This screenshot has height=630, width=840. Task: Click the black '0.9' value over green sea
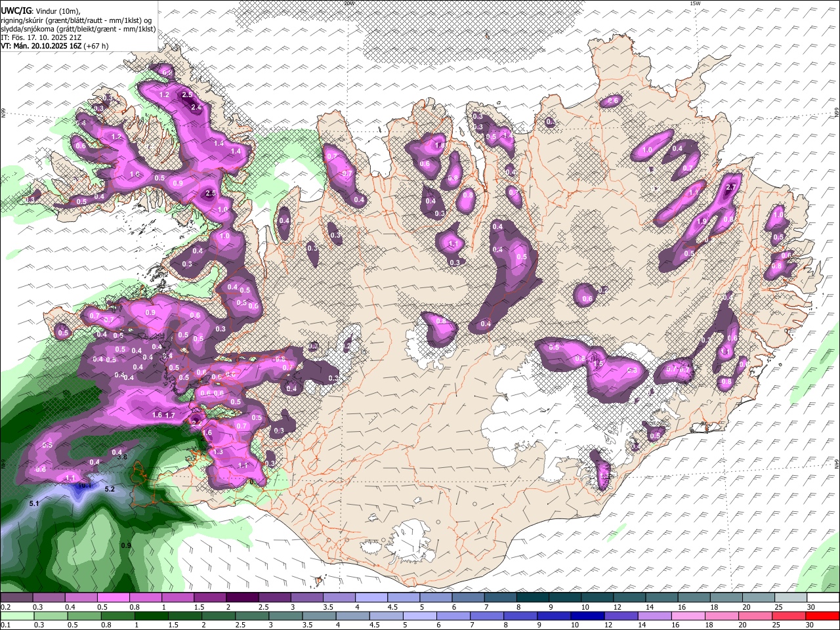pos(126,545)
